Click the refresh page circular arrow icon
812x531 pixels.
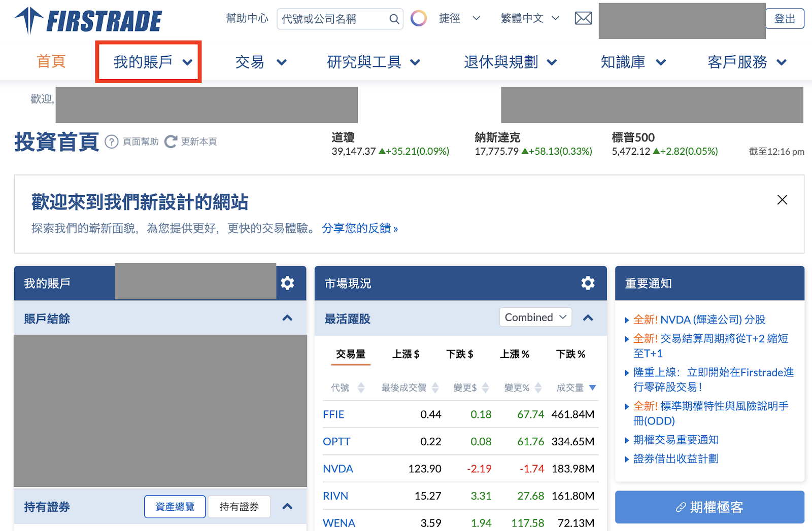tap(171, 141)
